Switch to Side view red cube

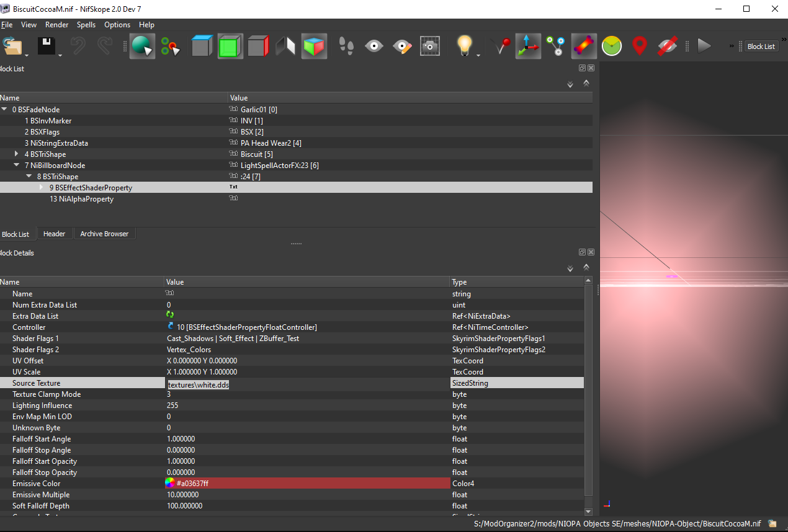coord(257,47)
